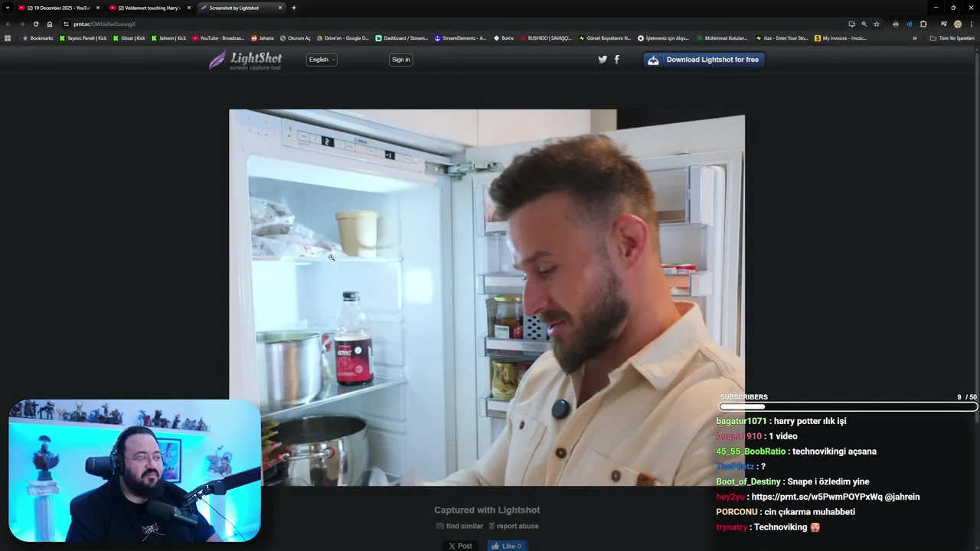Screen dimensions: 980x551
Task: Open Lightshot's Twitter page icon
Action: (603, 60)
